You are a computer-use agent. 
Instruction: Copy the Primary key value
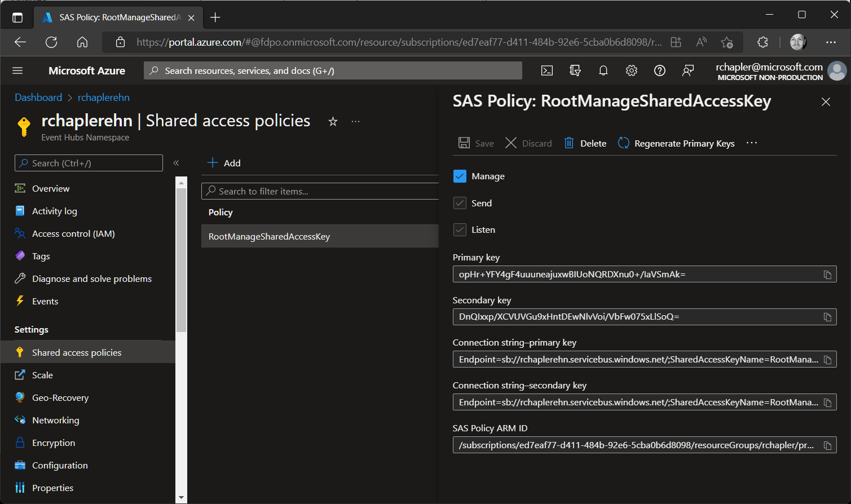(x=828, y=274)
